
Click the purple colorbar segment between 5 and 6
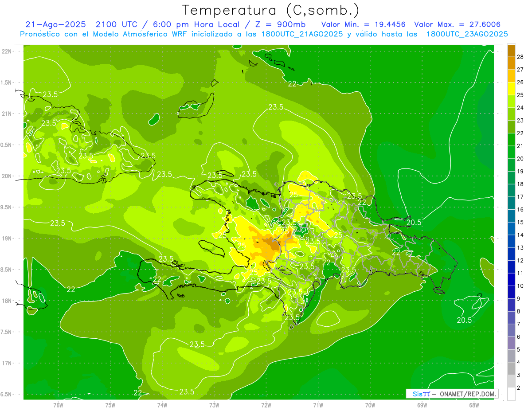(x=511, y=343)
